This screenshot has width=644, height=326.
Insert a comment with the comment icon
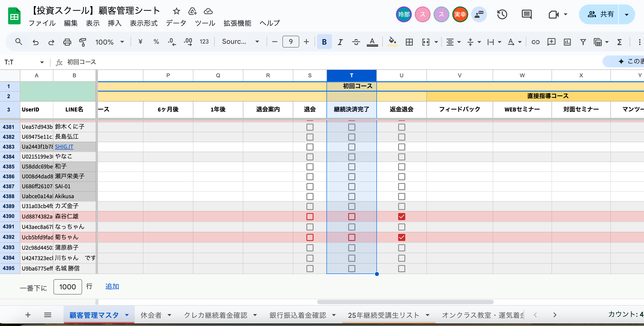tap(551, 42)
